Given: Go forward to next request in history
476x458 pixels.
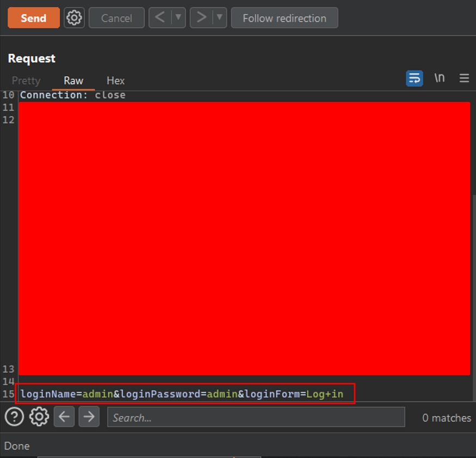Looking at the screenshot, I should click(201, 18).
